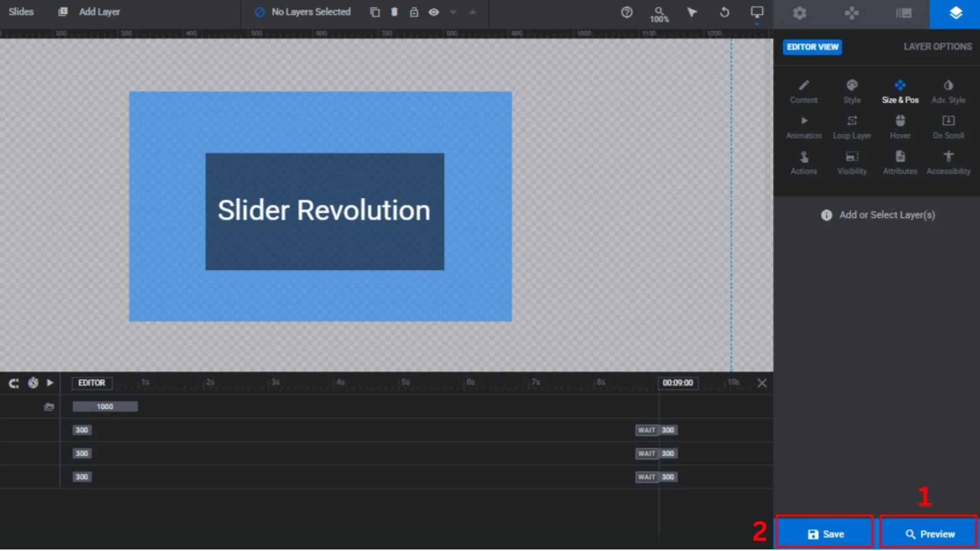Toggle layer visibility eye icon
The height and width of the screenshot is (551, 980).
point(433,12)
